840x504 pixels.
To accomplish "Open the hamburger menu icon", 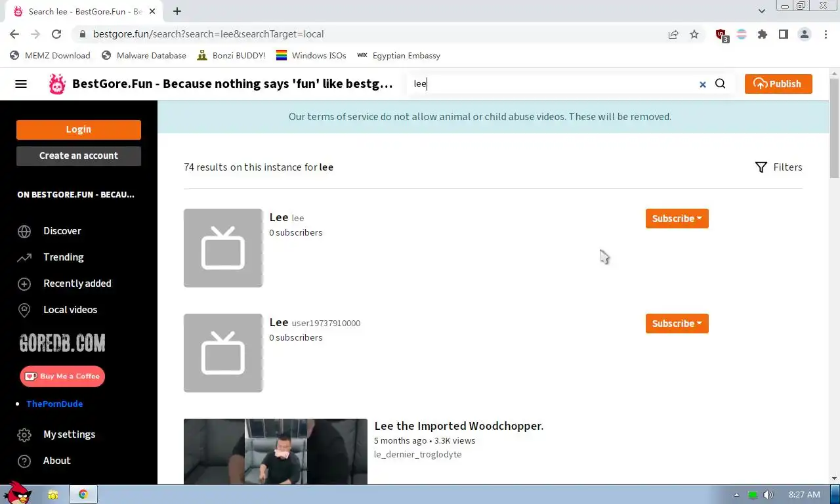I will 21,84.
